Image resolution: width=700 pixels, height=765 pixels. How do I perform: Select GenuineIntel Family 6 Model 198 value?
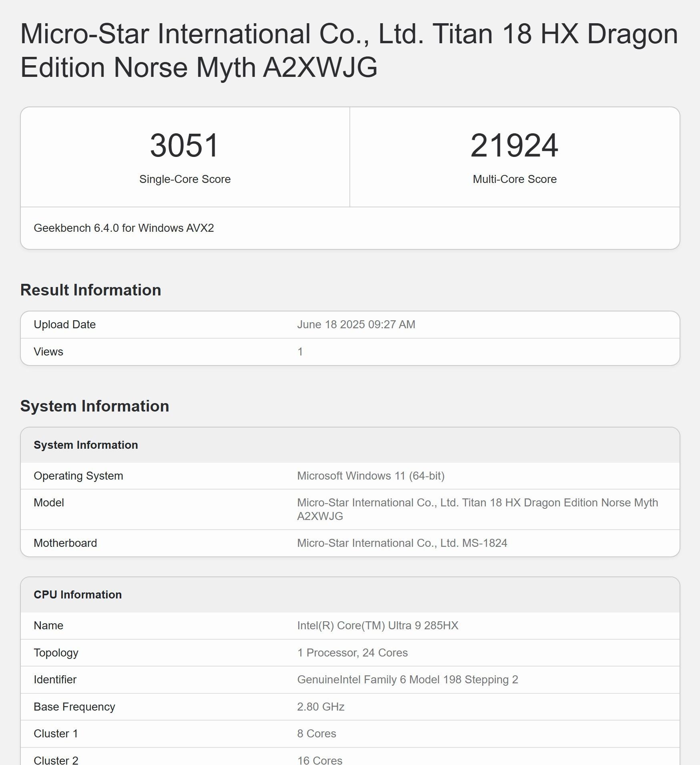[x=408, y=680]
